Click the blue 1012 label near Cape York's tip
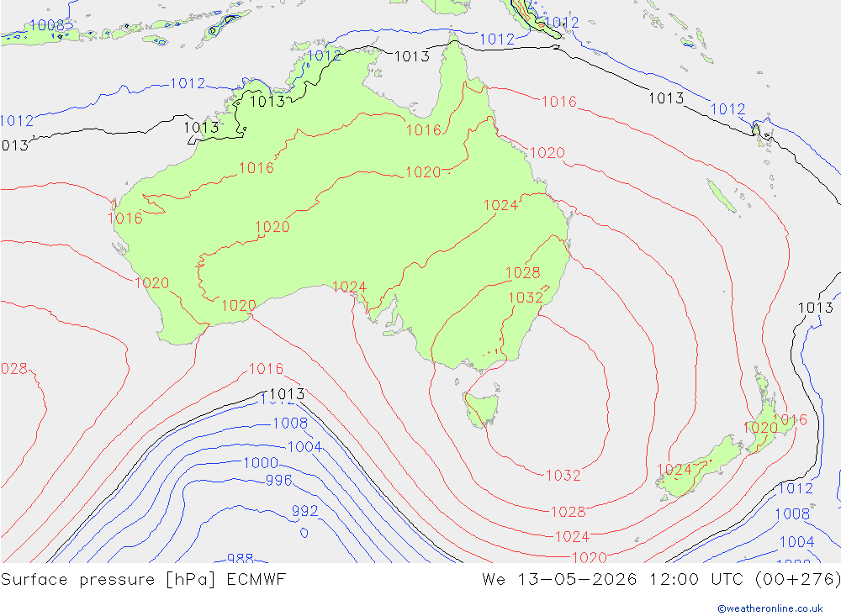 pyautogui.click(x=497, y=39)
